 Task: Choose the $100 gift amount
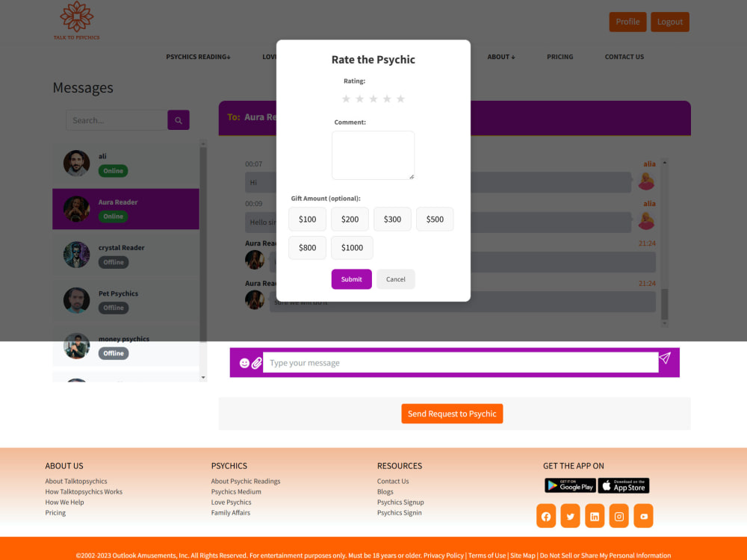(x=307, y=219)
